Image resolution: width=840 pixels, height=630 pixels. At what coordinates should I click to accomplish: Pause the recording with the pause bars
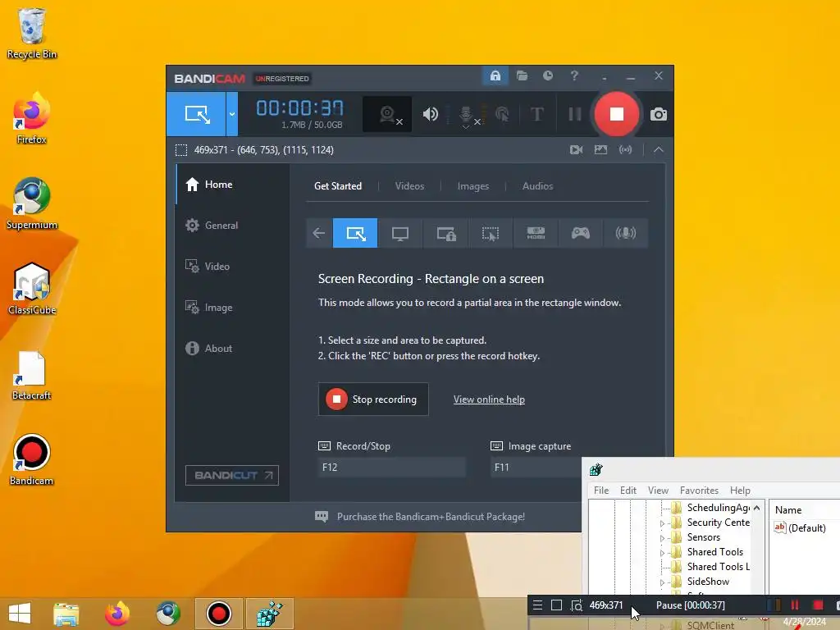[575, 114]
